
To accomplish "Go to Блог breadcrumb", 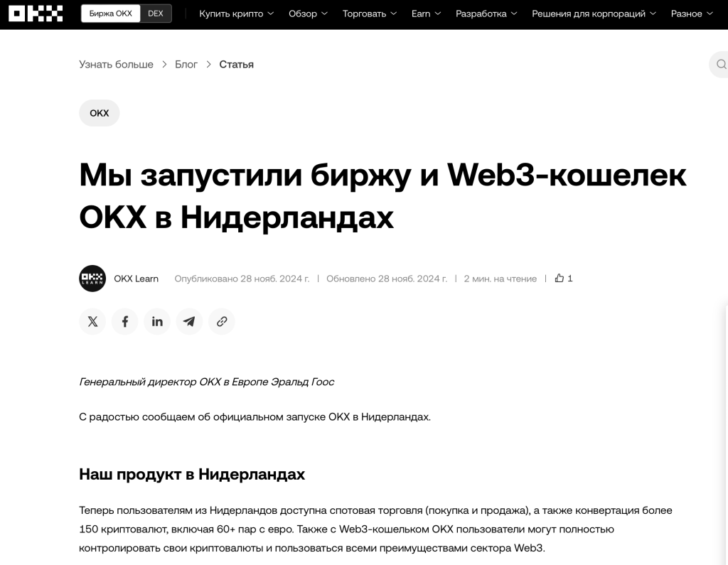I will pos(186,65).
